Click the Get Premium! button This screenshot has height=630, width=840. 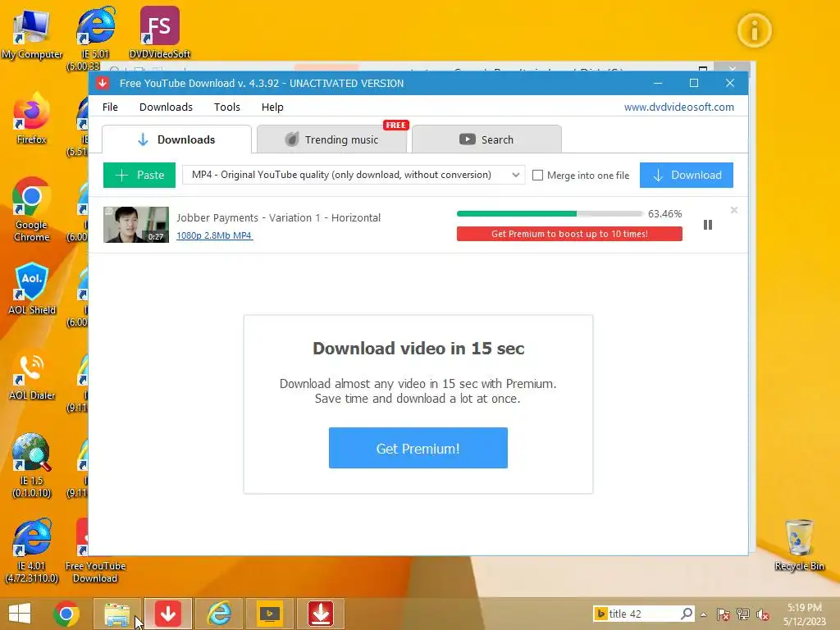(x=418, y=449)
